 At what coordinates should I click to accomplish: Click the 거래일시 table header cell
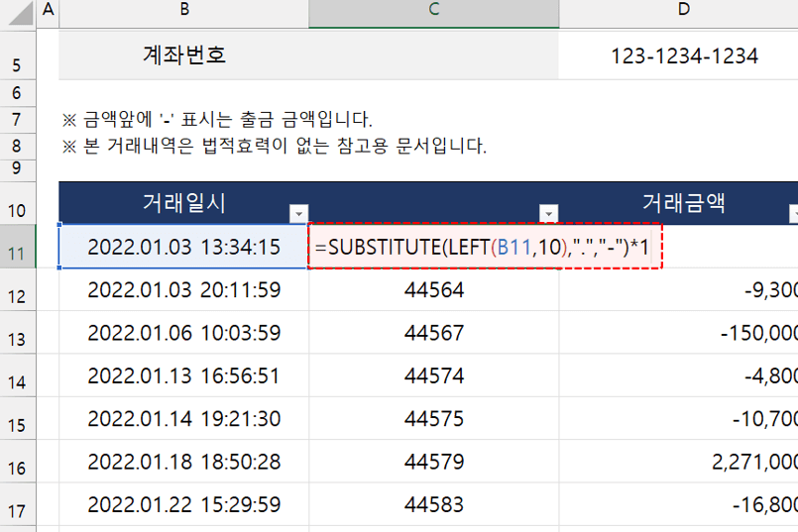[x=183, y=203]
